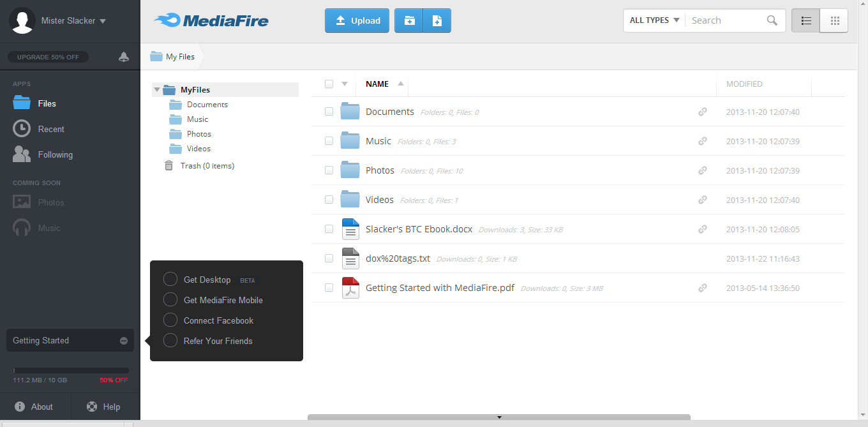Click the Documents folder icon in file list
This screenshot has width=868, height=427.
click(x=350, y=111)
